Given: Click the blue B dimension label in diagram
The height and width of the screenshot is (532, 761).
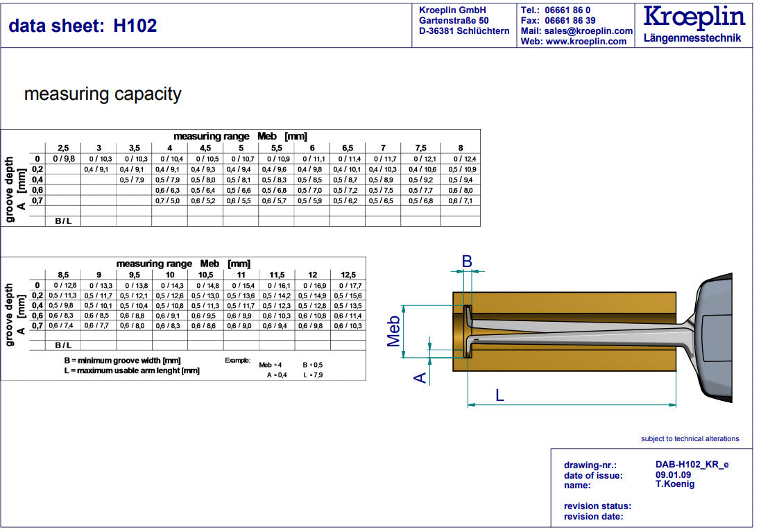Looking at the screenshot, I should 467,261.
